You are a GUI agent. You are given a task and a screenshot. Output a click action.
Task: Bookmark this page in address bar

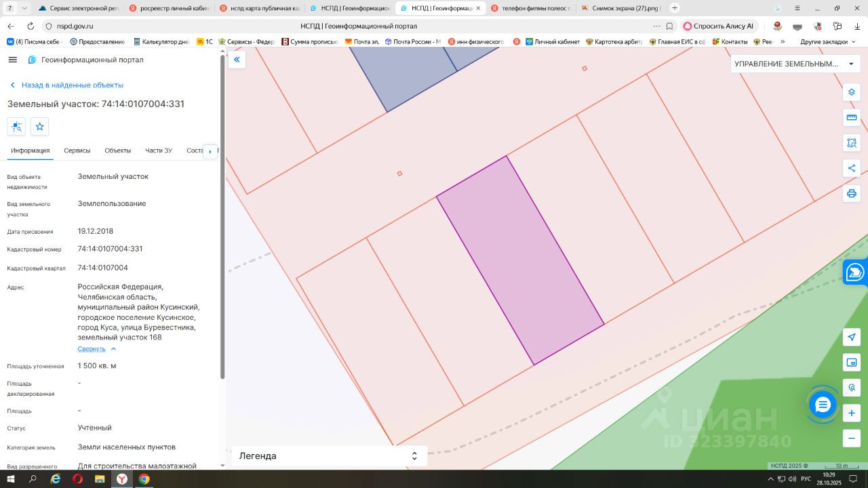point(669,26)
